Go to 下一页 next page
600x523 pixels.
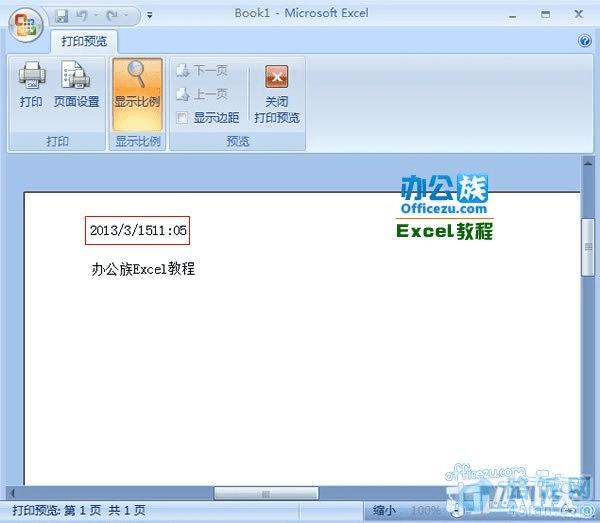pyautogui.click(x=202, y=70)
